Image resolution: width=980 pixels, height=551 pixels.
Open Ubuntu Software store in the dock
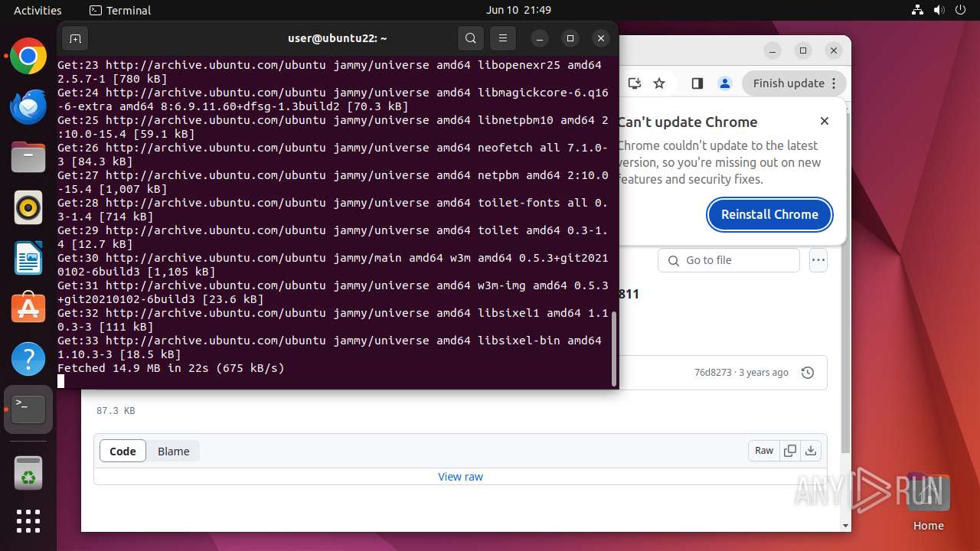pyautogui.click(x=28, y=308)
